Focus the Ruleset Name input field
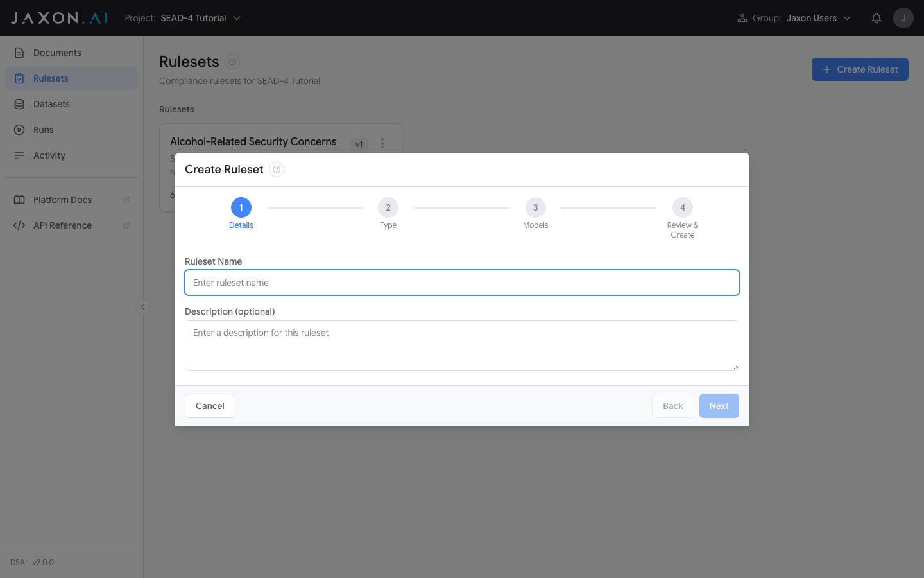The width and height of the screenshot is (924, 578). pos(462,283)
